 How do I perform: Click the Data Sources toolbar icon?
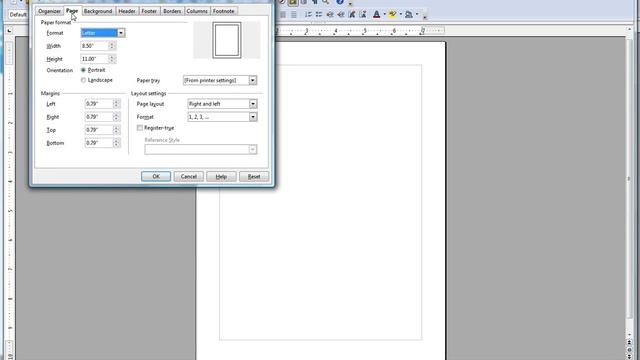coord(304,2)
